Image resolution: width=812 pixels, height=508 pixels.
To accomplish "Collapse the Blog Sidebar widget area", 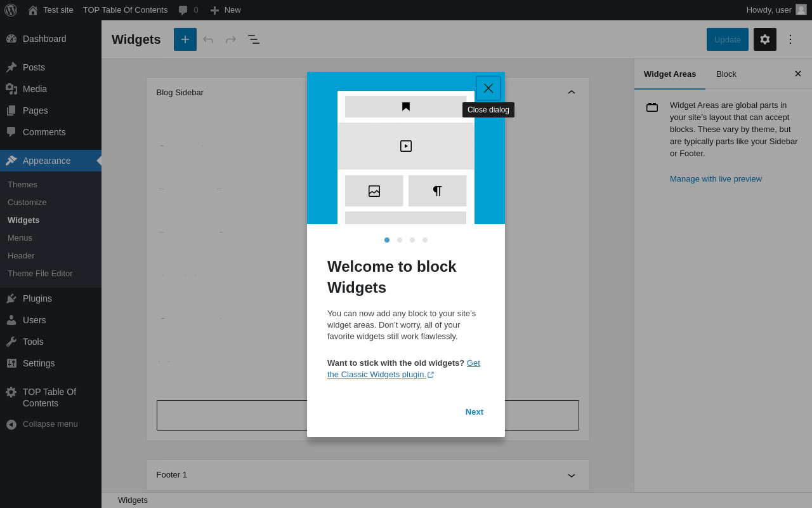I will click(572, 92).
